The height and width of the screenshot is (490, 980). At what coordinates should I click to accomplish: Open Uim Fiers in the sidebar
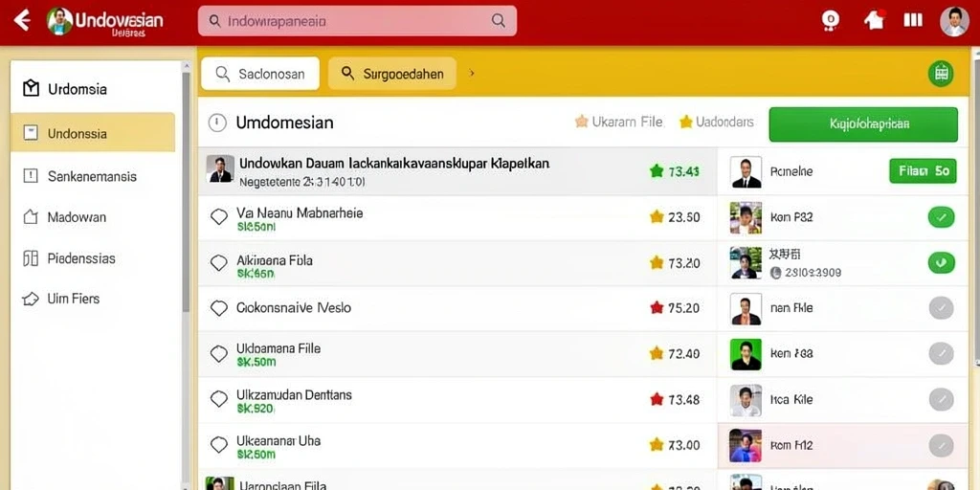[93, 299]
